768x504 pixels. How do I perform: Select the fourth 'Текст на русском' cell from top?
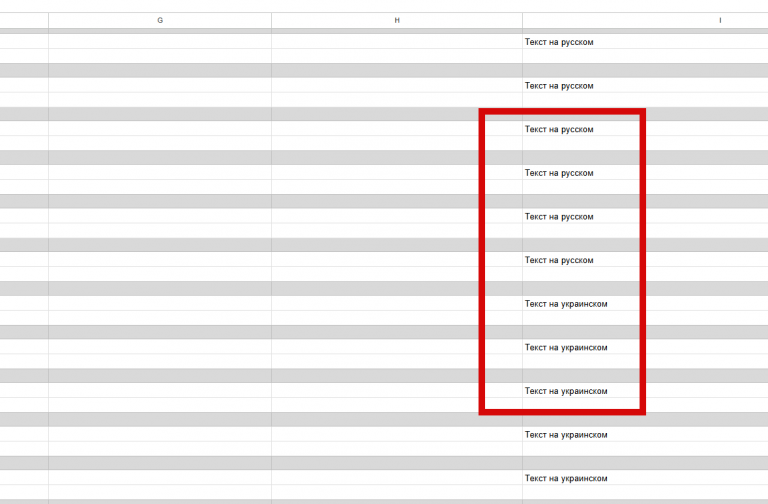[x=645, y=172]
